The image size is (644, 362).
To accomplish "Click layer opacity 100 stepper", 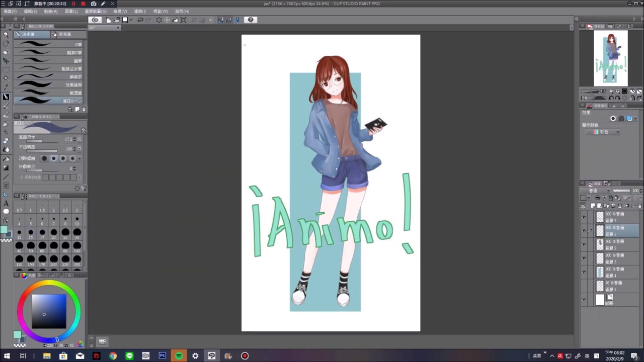I will pyautogui.click(x=640, y=191).
